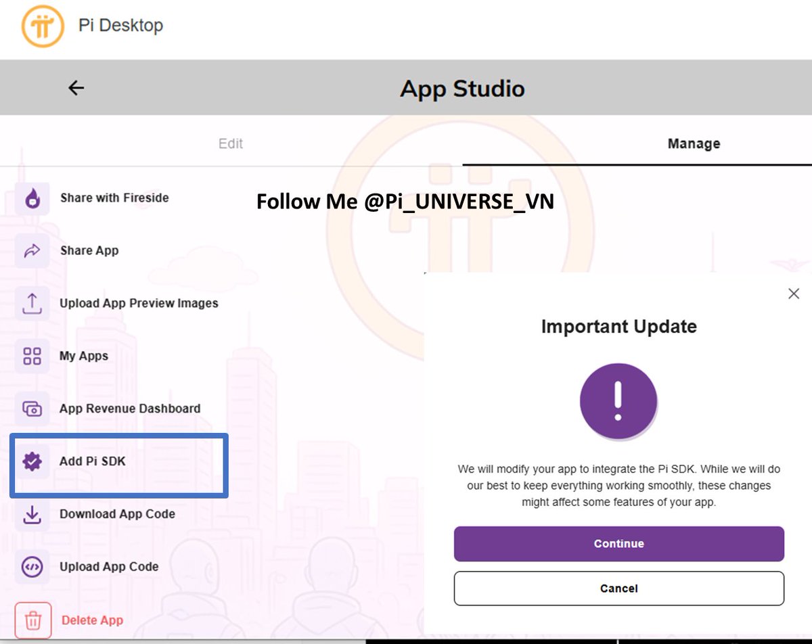Click the Pi Desktop title text
Viewport: 812px width, 644px height.
click(120, 26)
